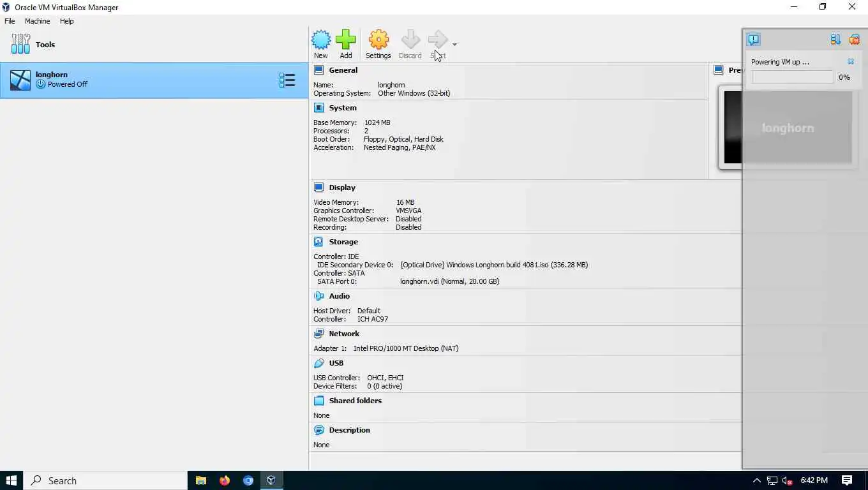868x490 pixels.
Task: Click the Start arrow toolbar icon
Action: click(438, 40)
